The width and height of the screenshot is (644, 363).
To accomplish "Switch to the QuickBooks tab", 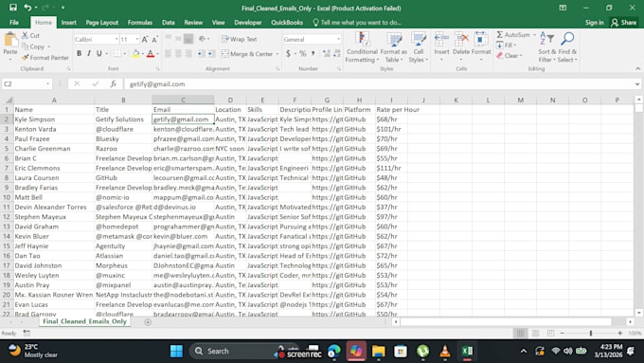I will coord(287,23).
